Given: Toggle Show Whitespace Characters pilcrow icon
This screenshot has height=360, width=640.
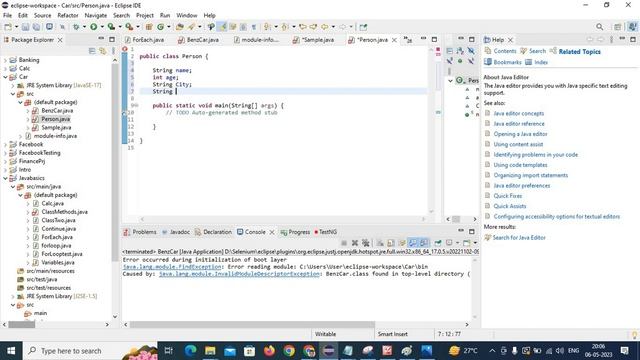Looking at the screenshot, I should (x=254, y=27).
